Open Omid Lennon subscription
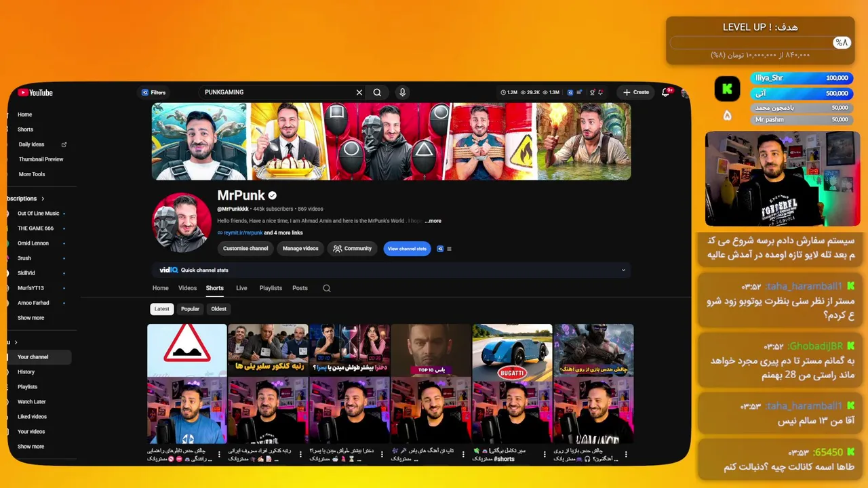The image size is (868, 488). (33, 243)
